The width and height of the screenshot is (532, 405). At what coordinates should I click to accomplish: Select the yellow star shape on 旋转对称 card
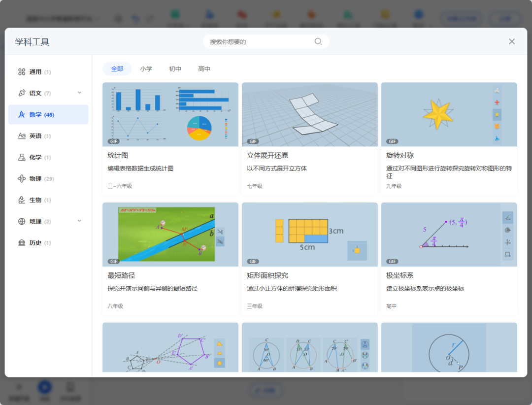point(497,114)
